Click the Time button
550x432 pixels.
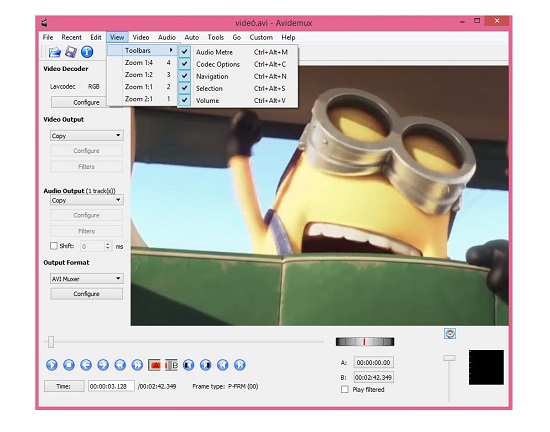pyautogui.click(x=63, y=386)
